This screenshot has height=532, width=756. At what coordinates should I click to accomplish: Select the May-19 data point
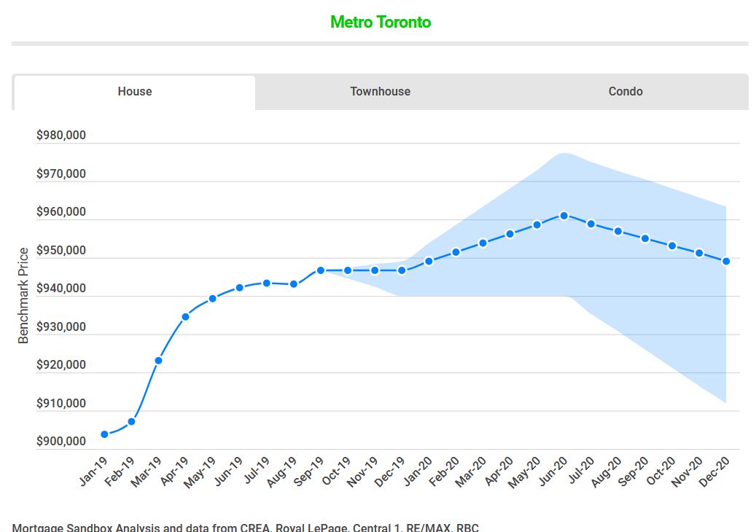coord(213,299)
